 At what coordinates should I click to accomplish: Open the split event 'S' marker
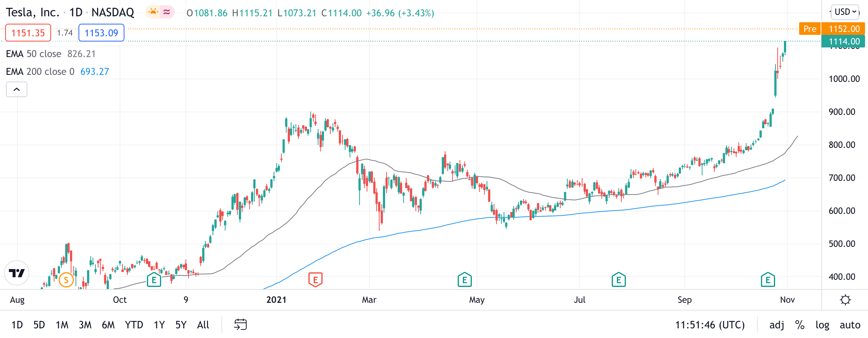pos(66,280)
